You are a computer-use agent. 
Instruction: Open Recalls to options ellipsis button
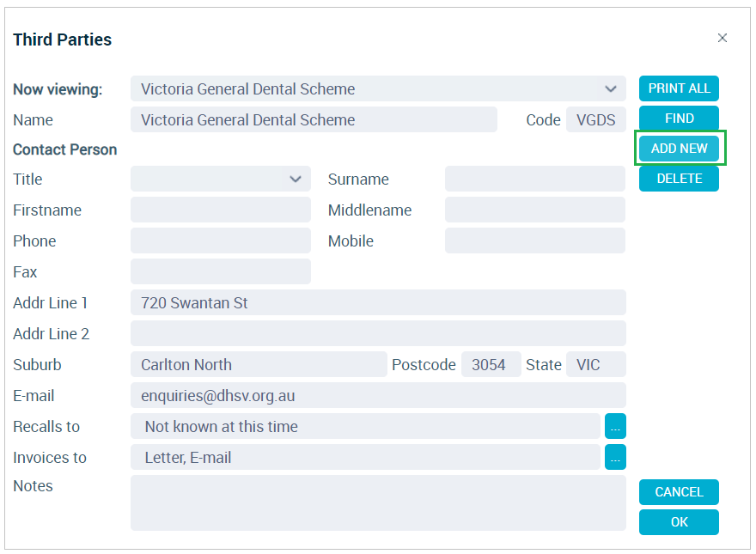click(x=615, y=426)
